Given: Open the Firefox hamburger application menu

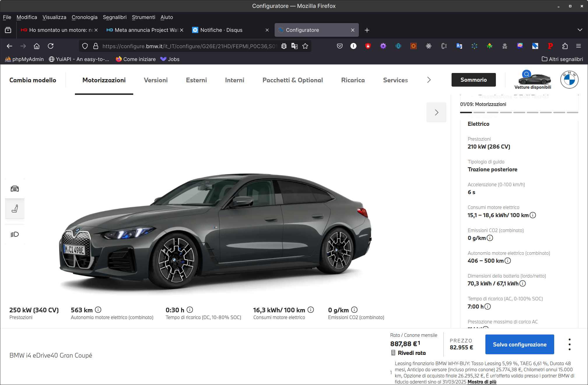Looking at the screenshot, I should point(579,46).
